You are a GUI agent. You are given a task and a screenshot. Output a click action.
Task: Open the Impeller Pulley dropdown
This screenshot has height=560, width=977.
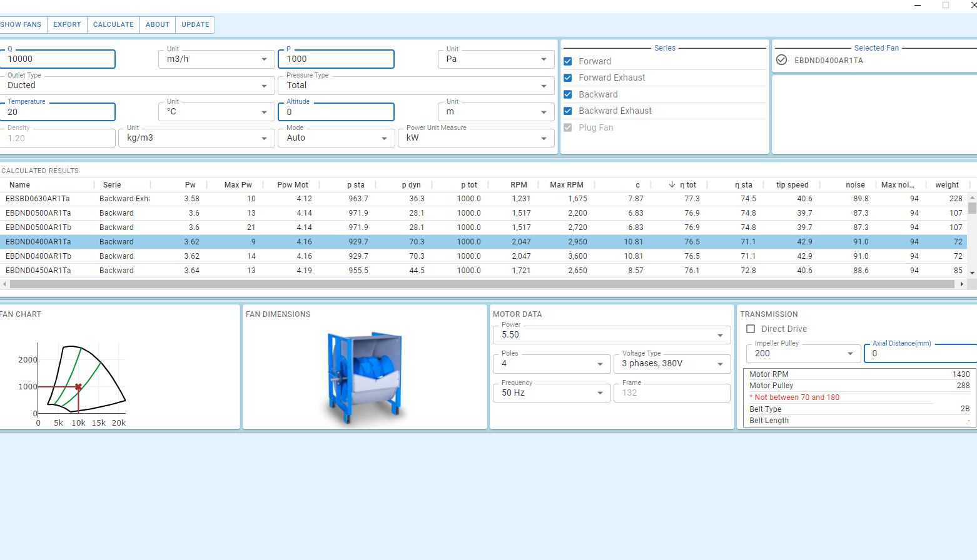coord(803,354)
